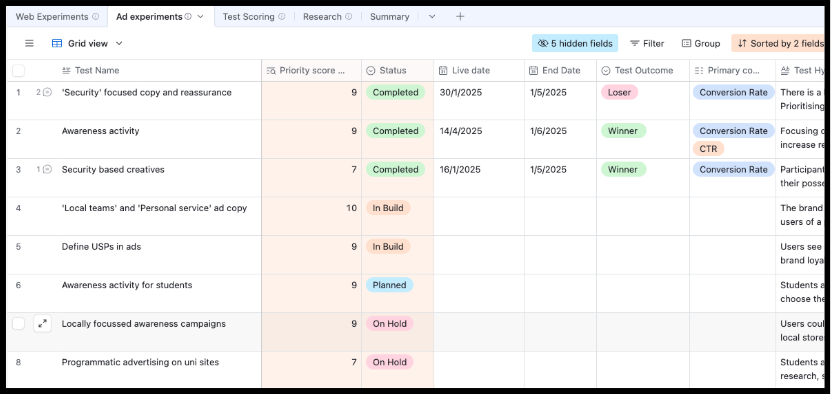Select the Define USPs in ads cell

tap(160, 255)
